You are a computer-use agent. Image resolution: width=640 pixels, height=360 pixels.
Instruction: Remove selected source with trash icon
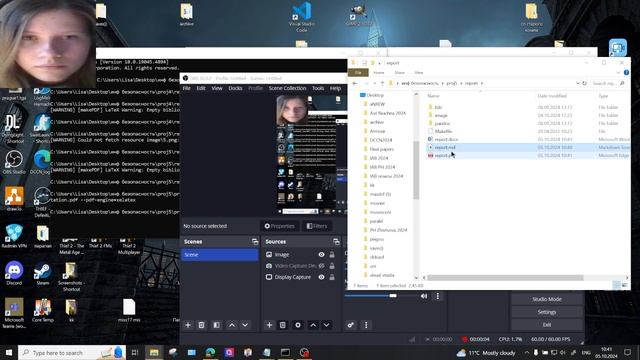click(282, 325)
